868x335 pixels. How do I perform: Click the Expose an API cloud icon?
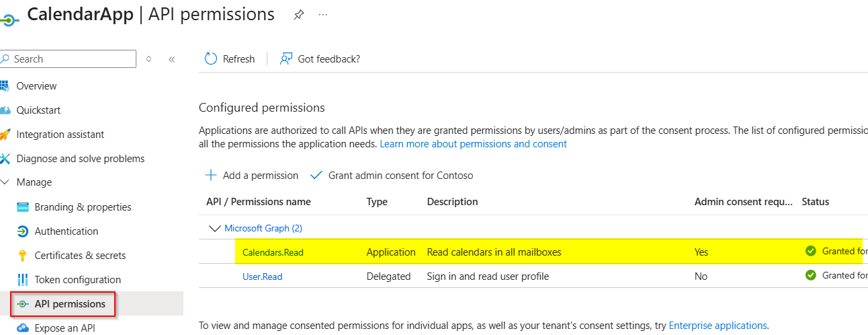(x=23, y=328)
